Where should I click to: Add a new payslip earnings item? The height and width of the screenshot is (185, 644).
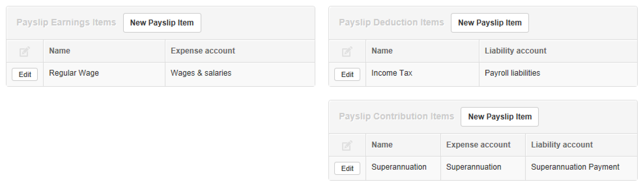[x=162, y=23]
